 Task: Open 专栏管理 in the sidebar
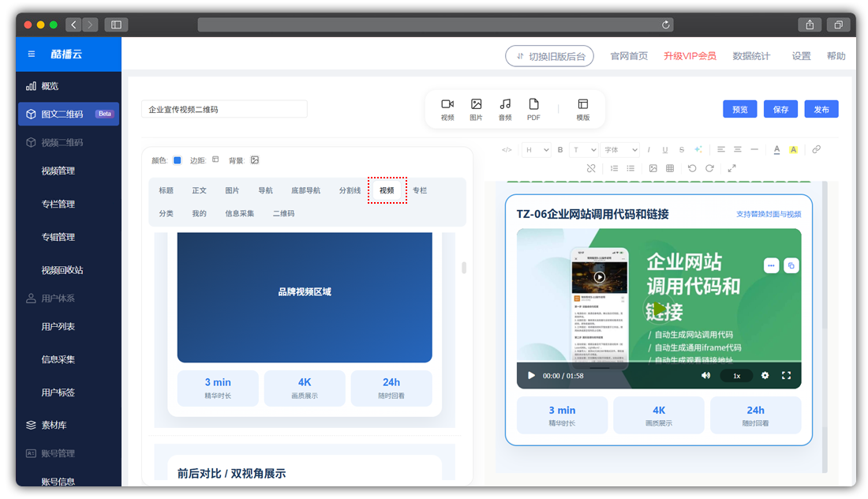[x=58, y=204]
